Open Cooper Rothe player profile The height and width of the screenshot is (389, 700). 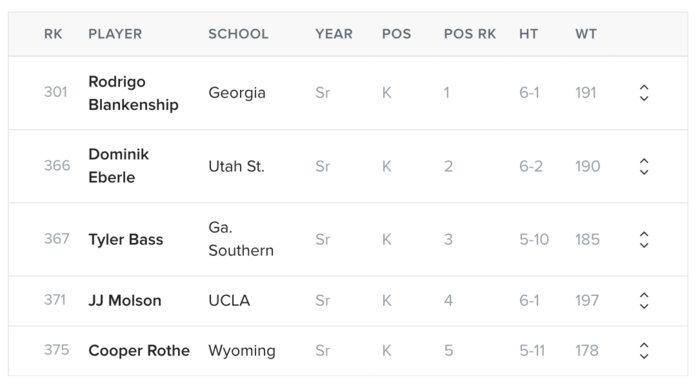(x=139, y=351)
